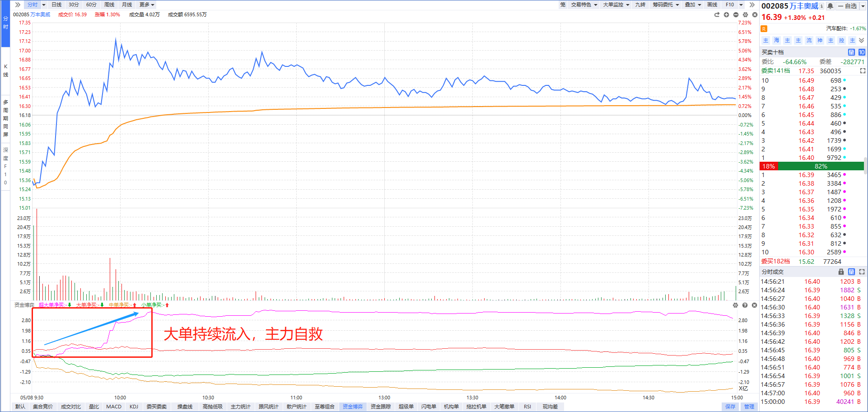Image resolution: width=868 pixels, height=412 pixels.
Task: Select the 资金博弈 indicator tab
Action: [353, 407]
